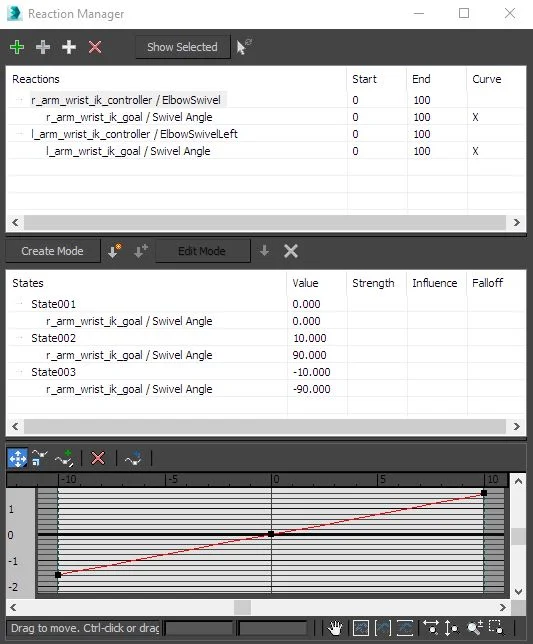The image size is (533, 644).
Task: Click the Influence column header
Action: (x=437, y=283)
